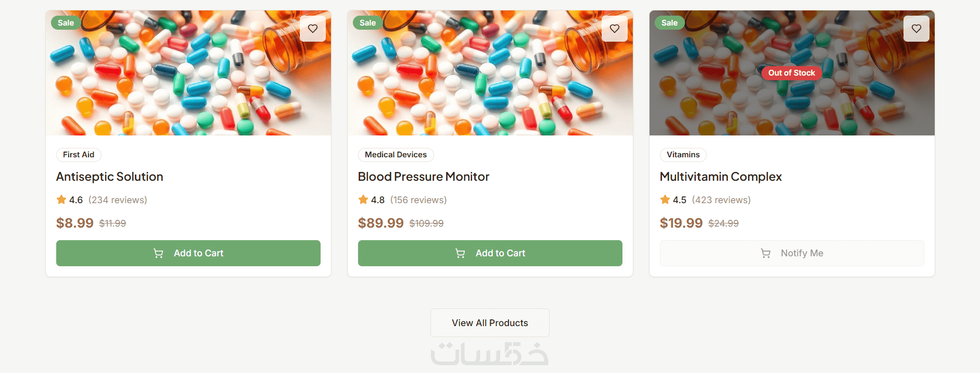Click star icon beside 4.8 rating

363,200
